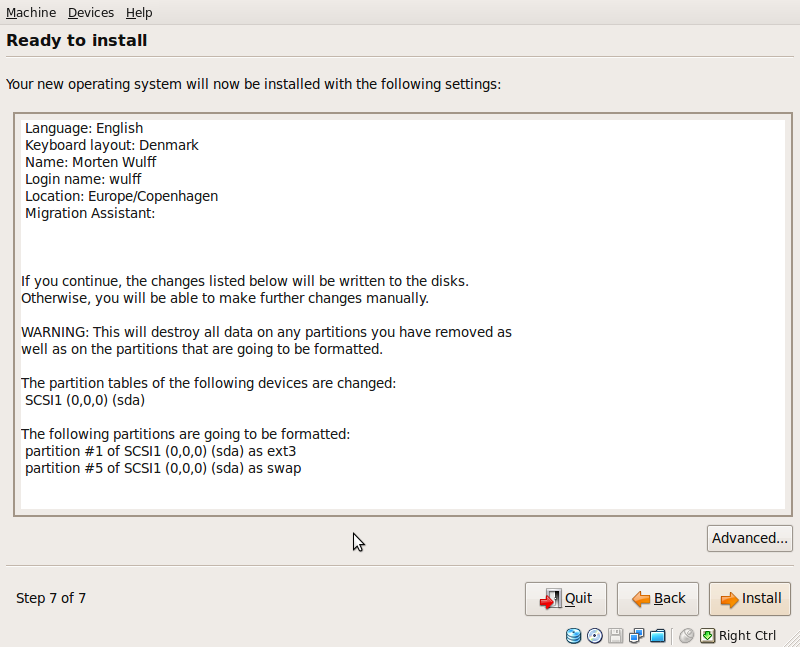Click the network adapters status icon

click(x=636, y=636)
